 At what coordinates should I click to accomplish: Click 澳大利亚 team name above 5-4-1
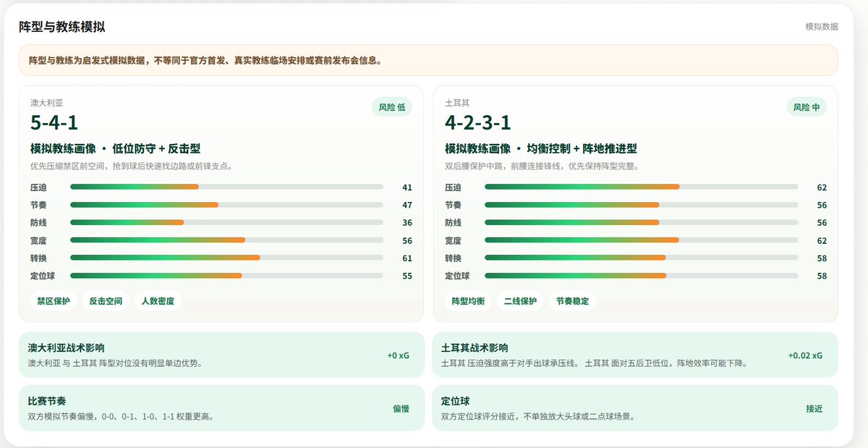[46, 103]
